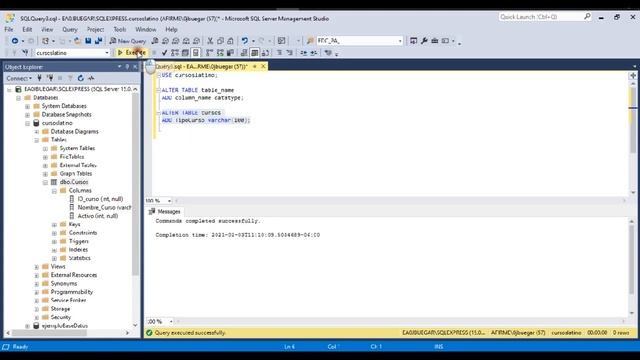Expand the Database Snapshots node

[x=27, y=115]
